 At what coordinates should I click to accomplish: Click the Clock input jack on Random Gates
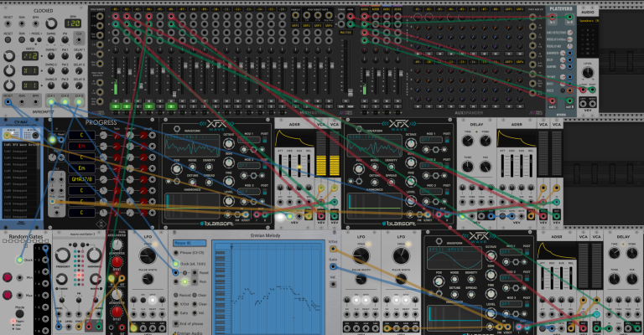pyautogui.click(x=19, y=260)
